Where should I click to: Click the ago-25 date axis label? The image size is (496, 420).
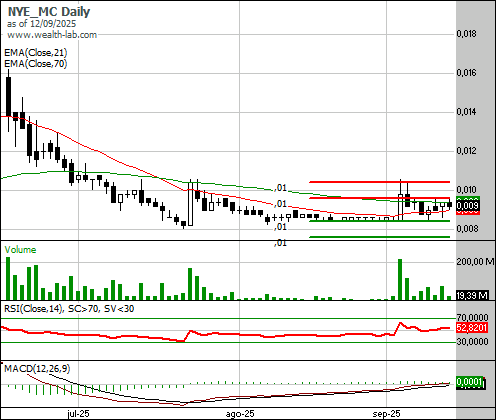(240, 414)
